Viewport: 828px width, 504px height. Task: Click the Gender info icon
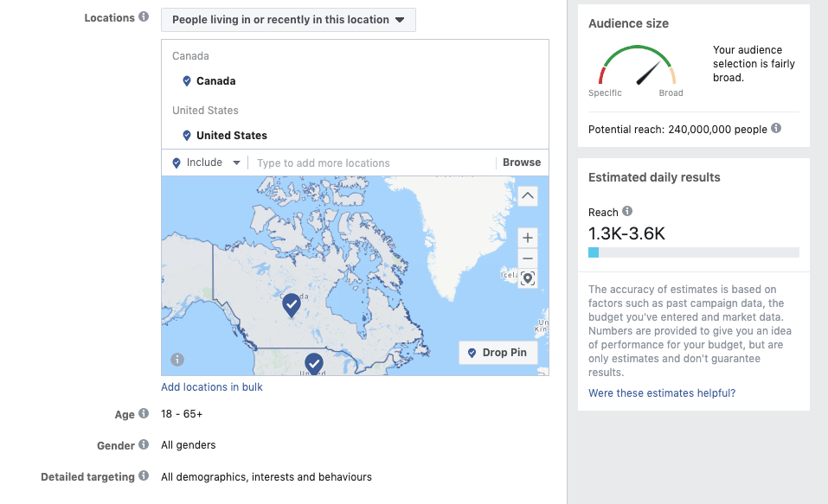click(144, 444)
